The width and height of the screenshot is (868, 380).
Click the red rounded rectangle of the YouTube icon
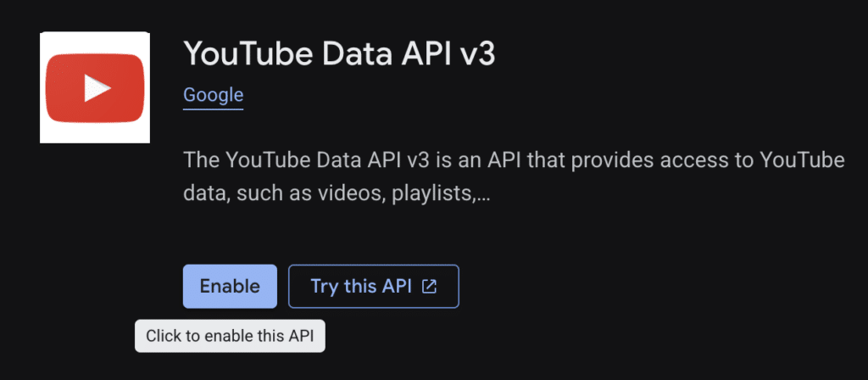pos(95,88)
